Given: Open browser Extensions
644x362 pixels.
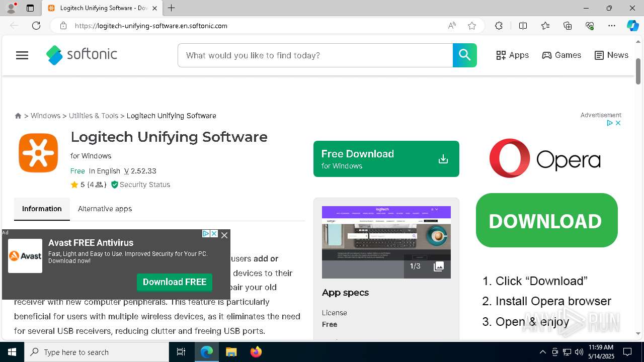Looking at the screenshot, I should 499,26.
